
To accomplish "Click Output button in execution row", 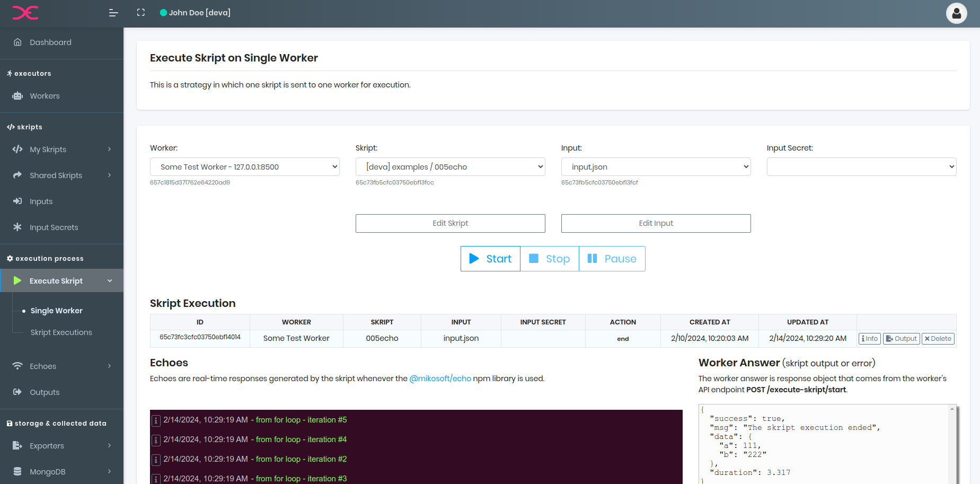I will coord(901,339).
